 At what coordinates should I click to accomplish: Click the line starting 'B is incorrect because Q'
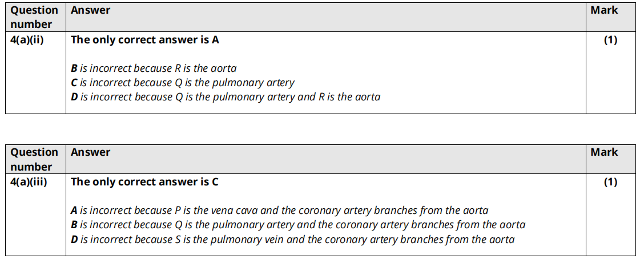point(298,225)
